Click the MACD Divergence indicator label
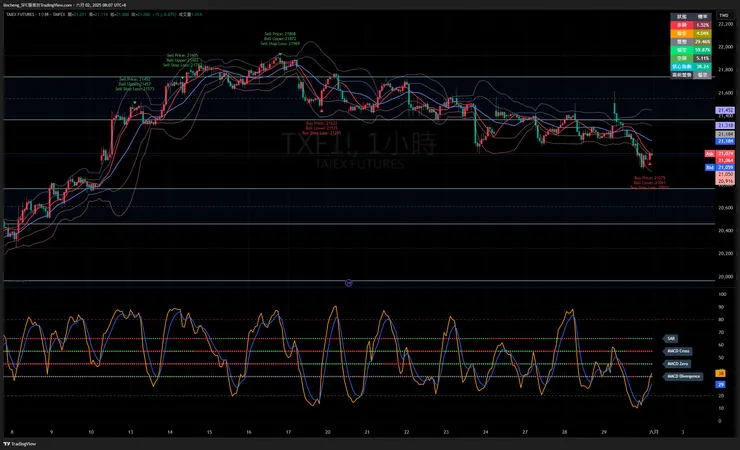Viewport: 740px width, 450px height. coord(684,377)
